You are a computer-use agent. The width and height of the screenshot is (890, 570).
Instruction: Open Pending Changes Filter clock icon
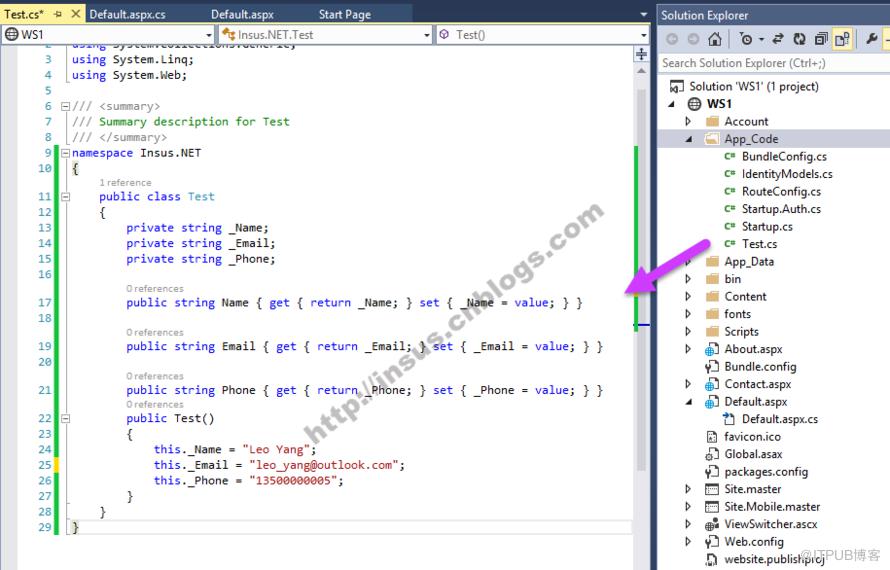click(746, 39)
